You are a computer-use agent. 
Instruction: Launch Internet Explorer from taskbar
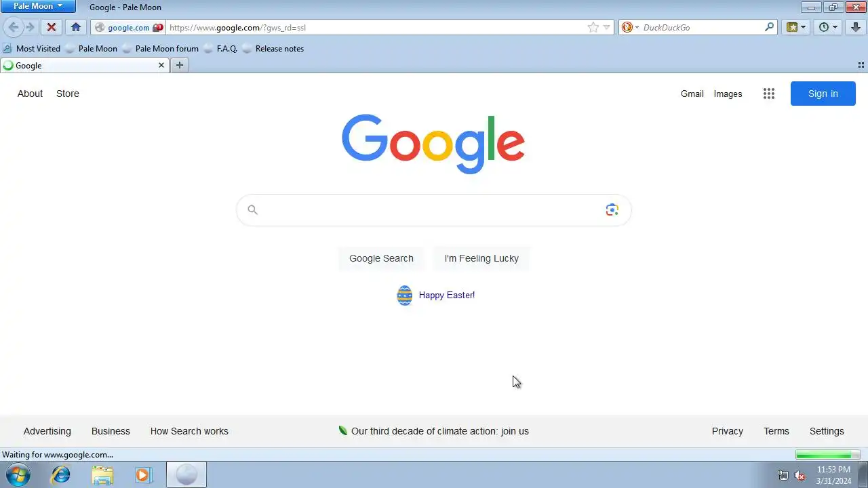[61, 474]
